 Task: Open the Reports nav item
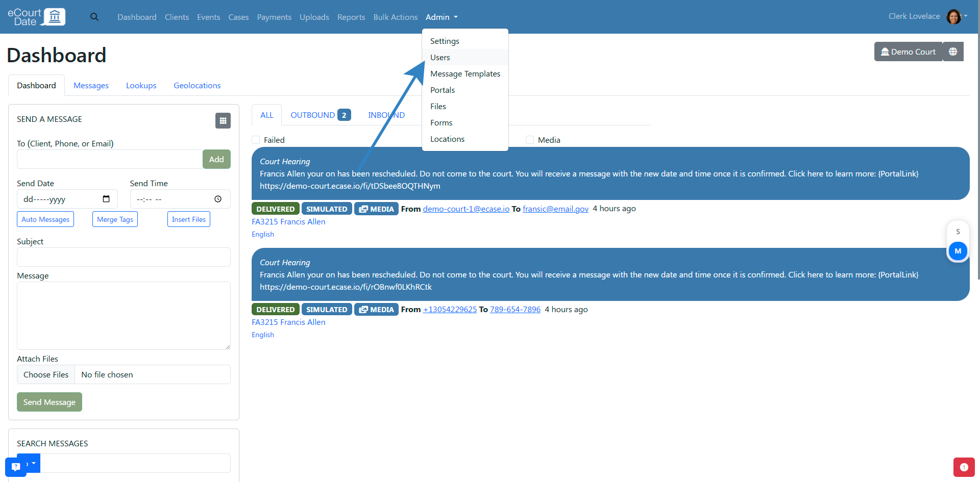coord(351,17)
